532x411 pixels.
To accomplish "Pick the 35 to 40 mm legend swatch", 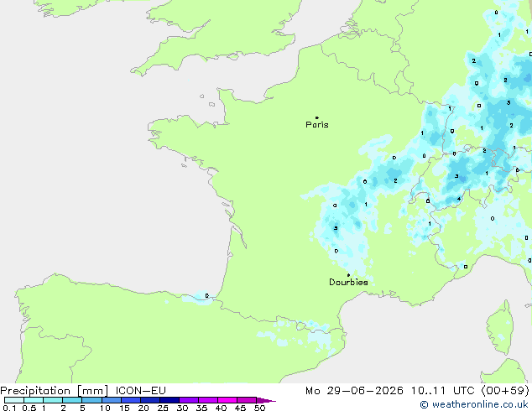I will [x=208, y=400].
